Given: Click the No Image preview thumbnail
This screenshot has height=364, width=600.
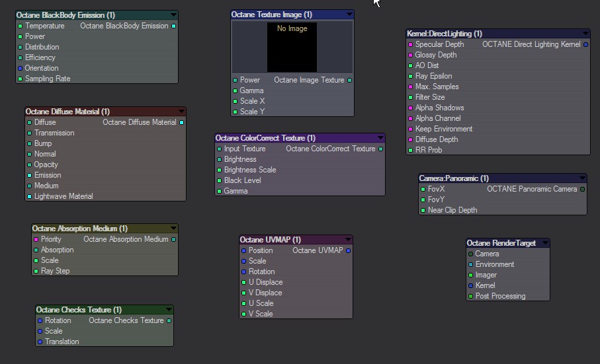Looking at the screenshot, I should pyautogui.click(x=292, y=47).
